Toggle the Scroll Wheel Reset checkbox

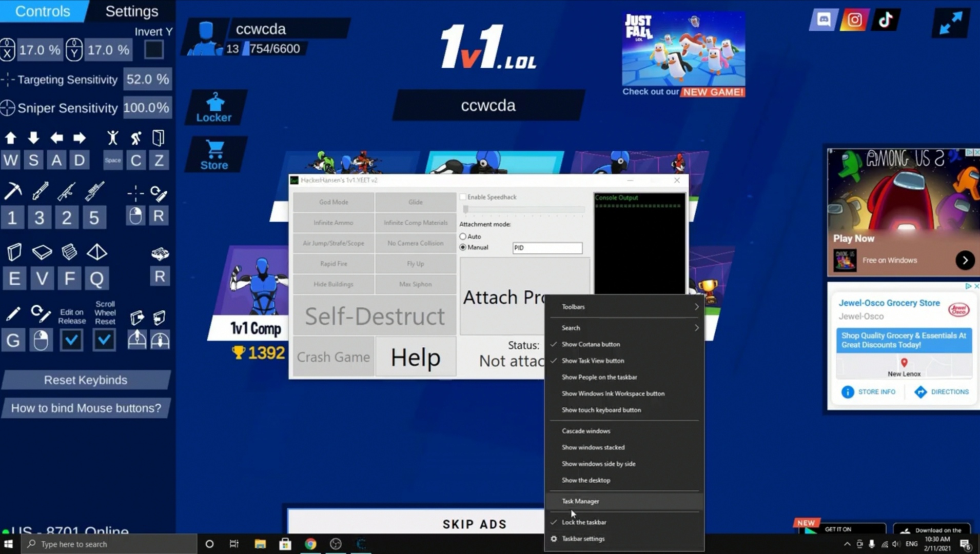(x=104, y=340)
